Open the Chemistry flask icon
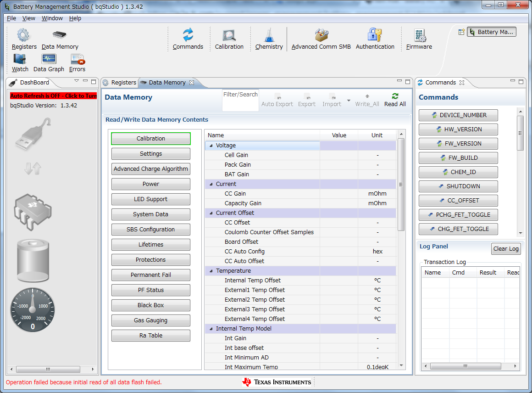Viewport: 532px width, 393px height. tap(269, 35)
